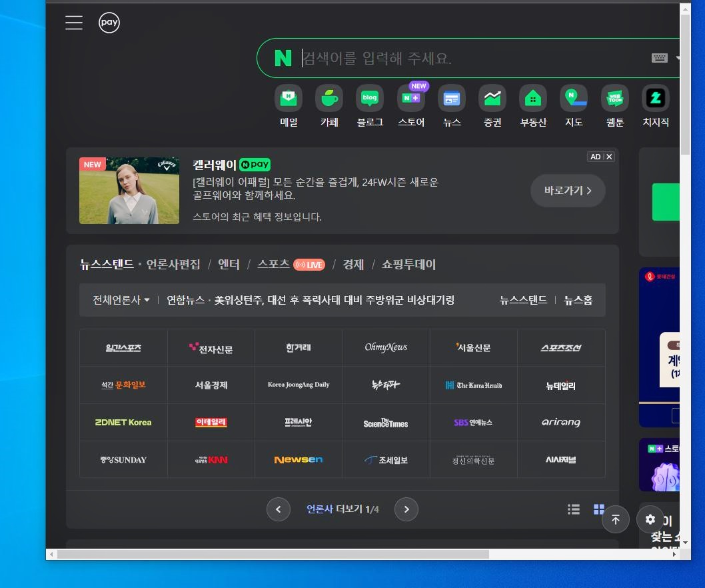Open 뉴데일리 press logo
The image size is (705, 588).
pos(560,385)
